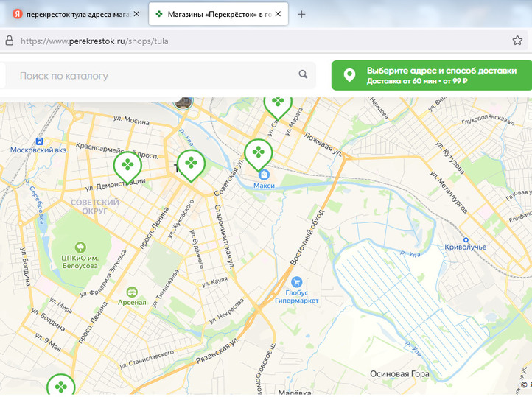Screen dimensions: 532x397
Task: Click the Криволучье map label
Action: tap(465, 247)
